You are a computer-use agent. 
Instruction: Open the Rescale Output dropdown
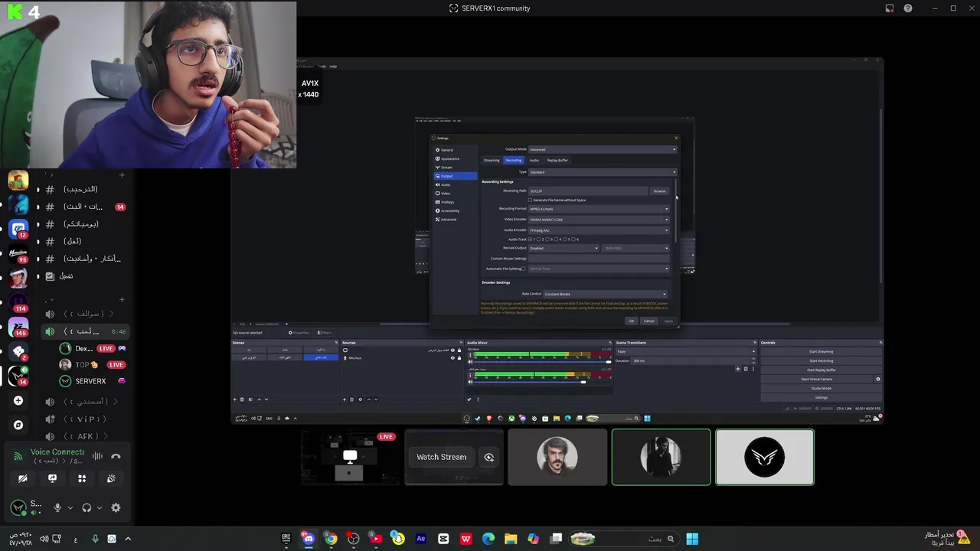coord(563,248)
